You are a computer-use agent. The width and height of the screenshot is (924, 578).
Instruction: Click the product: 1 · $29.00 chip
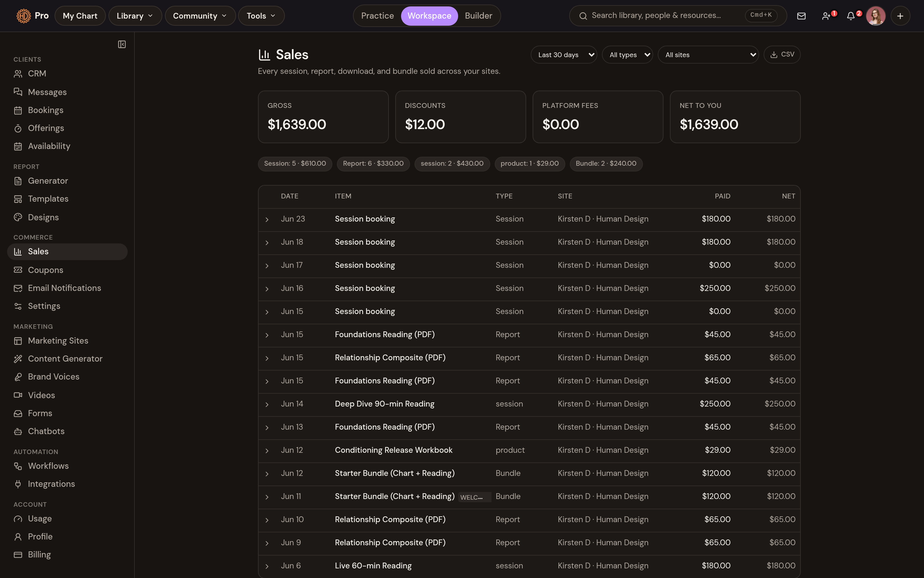click(530, 164)
